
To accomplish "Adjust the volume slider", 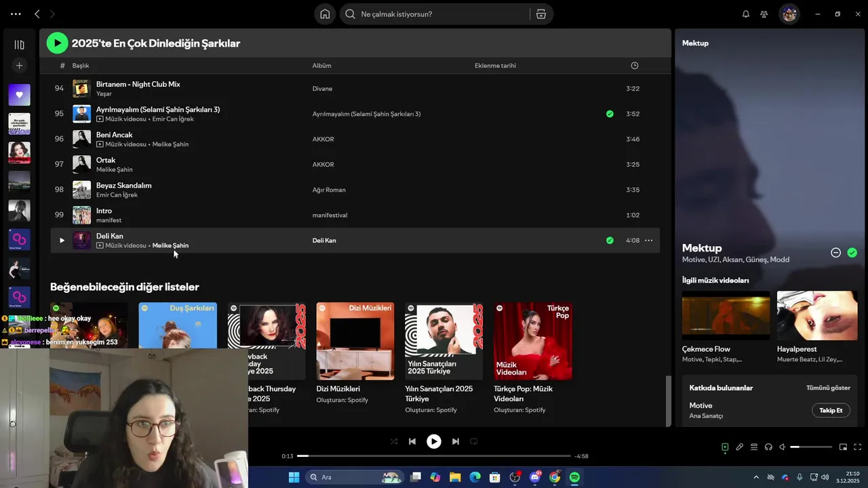I will (811, 447).
